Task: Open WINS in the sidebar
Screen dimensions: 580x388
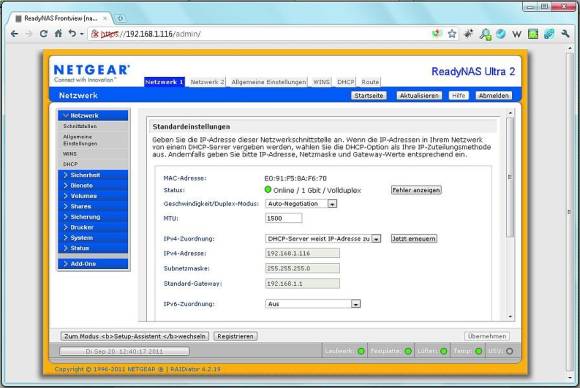Action: coord(70,153)
